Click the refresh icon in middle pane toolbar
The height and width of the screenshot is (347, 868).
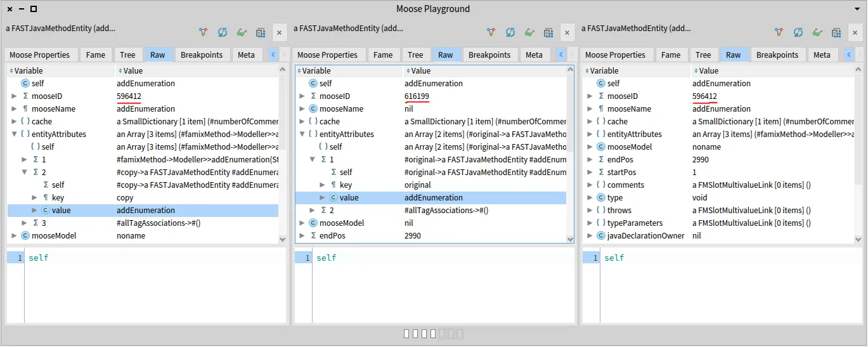[x=510, y=32]
